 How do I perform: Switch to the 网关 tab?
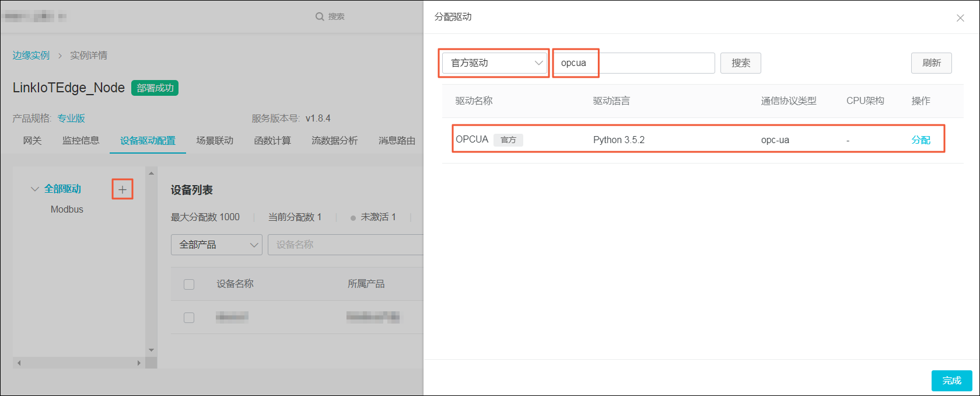[x=33, y=141]
